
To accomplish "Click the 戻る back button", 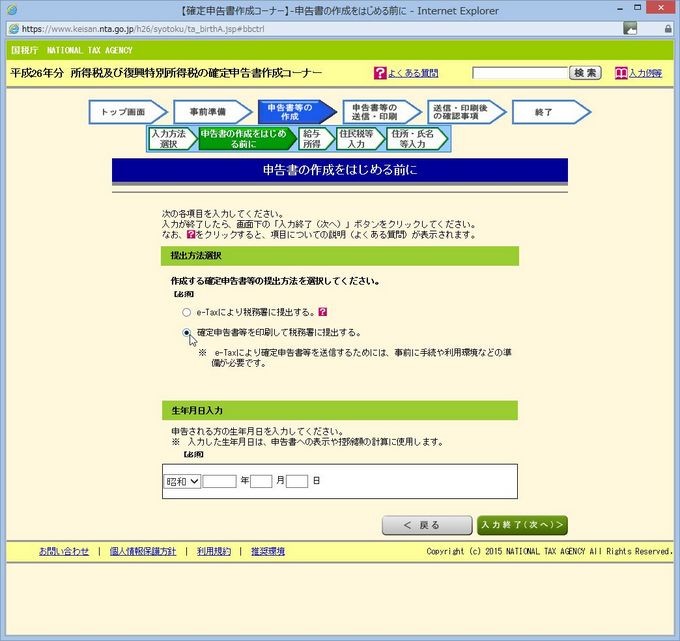I will click(x=425, y=525).
